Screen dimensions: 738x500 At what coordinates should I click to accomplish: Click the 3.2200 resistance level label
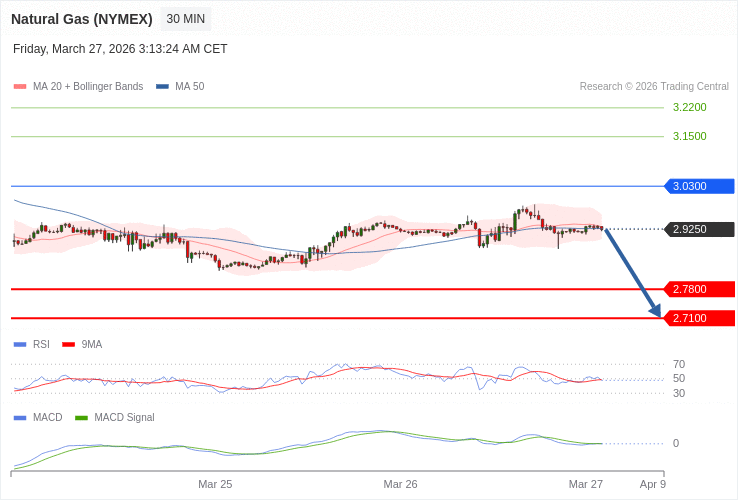(689, 107)
